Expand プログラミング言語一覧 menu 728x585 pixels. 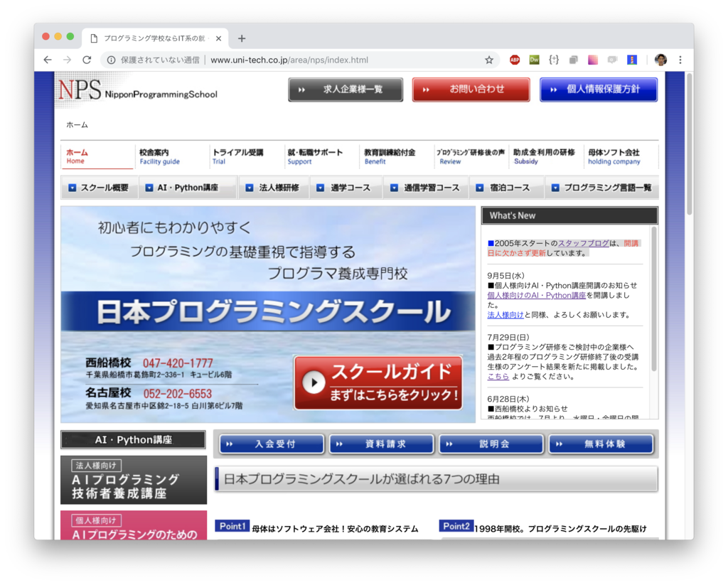tap(601, 188)
